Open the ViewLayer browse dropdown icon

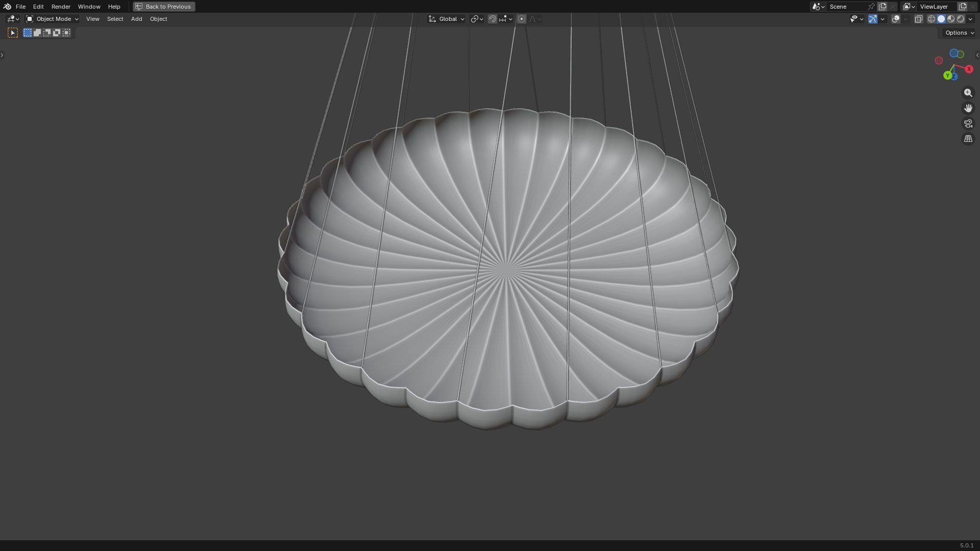pos(909,7)
